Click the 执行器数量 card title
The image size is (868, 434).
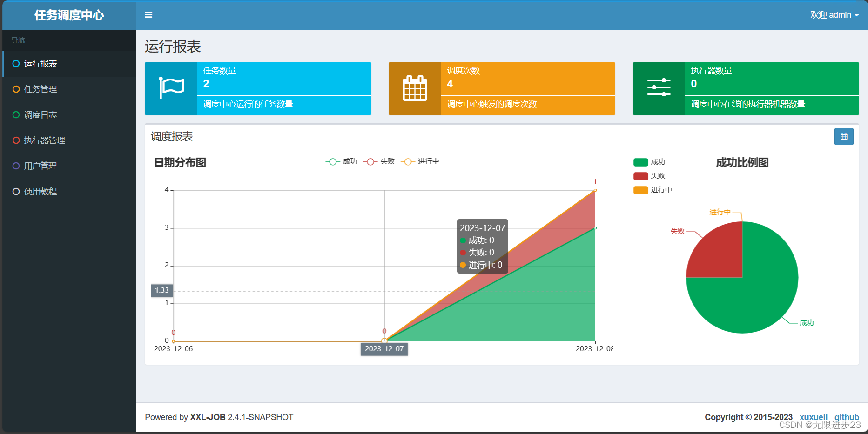(x=712, y=71)
